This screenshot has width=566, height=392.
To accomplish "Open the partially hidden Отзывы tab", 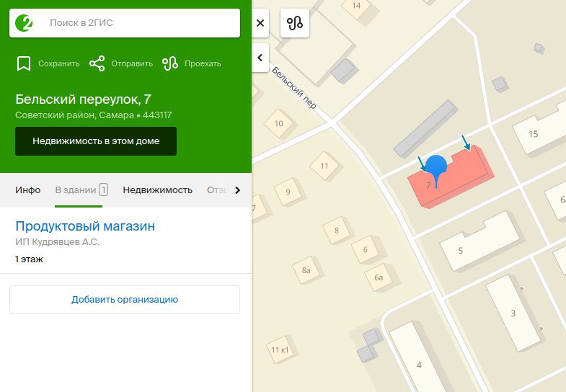I will (x=216, y=190).
